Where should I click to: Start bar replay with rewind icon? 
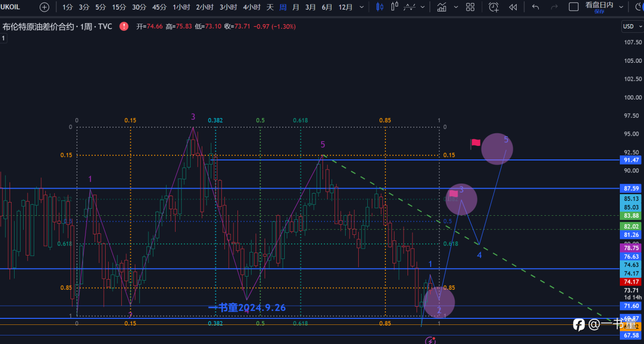tap(513, 7)
